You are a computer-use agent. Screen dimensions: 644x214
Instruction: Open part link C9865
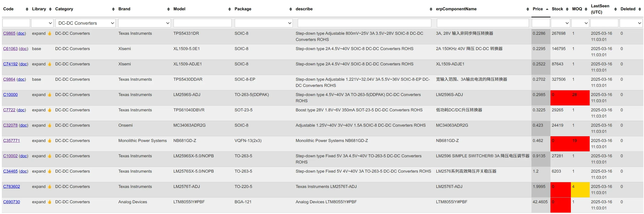[9, 33]
